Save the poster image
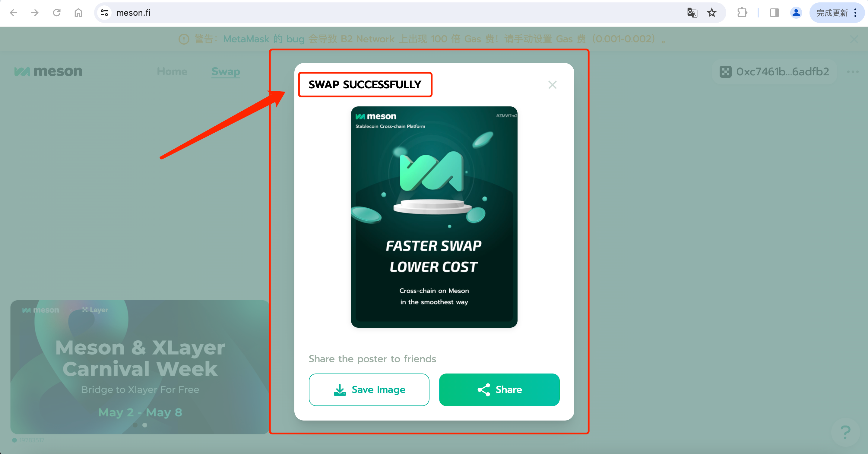The height and width of the screenshot is (454, 868). point(369,390)
